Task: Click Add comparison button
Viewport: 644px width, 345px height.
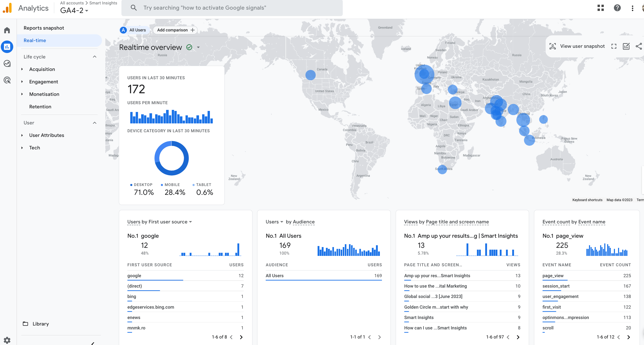Action: (x=175, y=30)
